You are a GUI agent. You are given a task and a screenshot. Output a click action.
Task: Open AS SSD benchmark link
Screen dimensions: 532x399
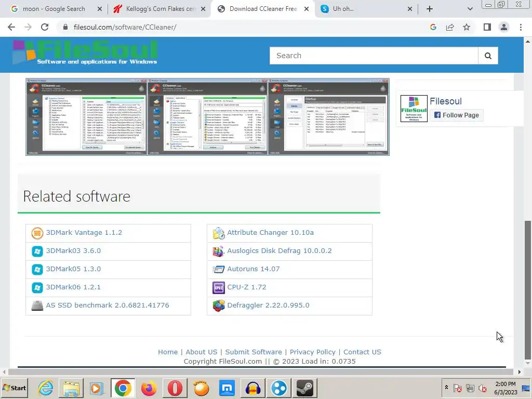pyautogui.click(x=107, y=305)
